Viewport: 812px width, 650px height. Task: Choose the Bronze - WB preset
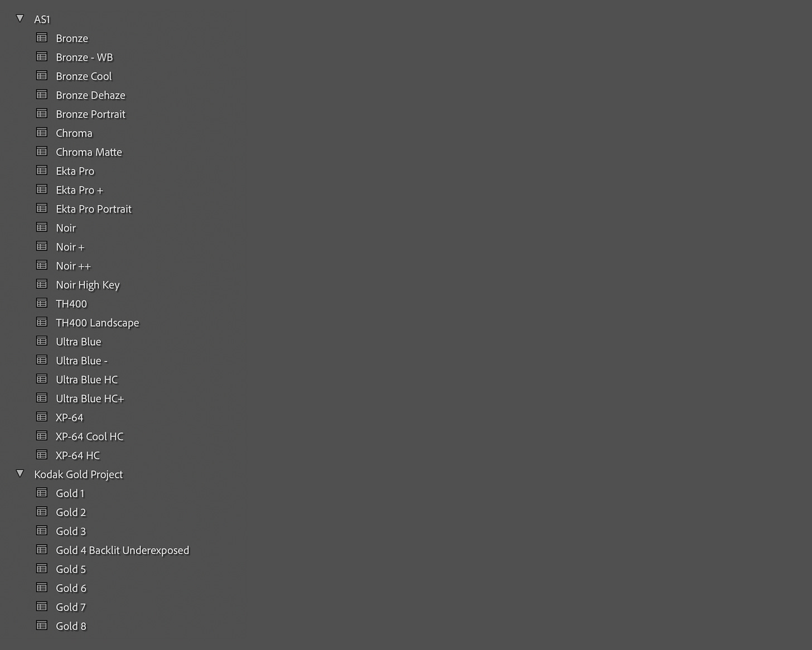[x=84, y=57]
